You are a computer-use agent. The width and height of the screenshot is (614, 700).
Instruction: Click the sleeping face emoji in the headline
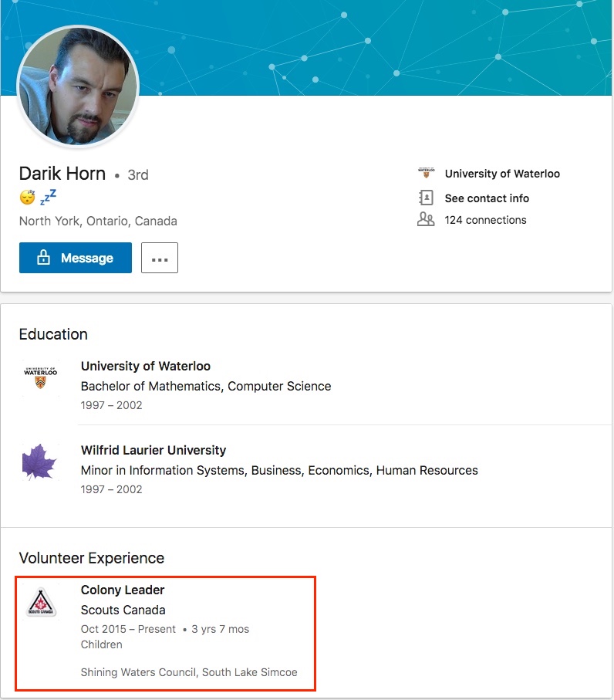pyautogui.click(x=27, y=197)
